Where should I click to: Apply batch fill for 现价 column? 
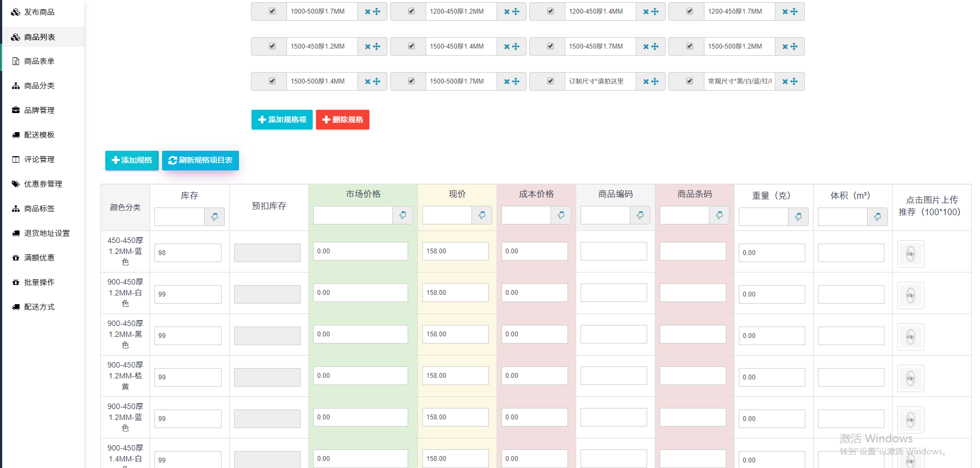482,215
